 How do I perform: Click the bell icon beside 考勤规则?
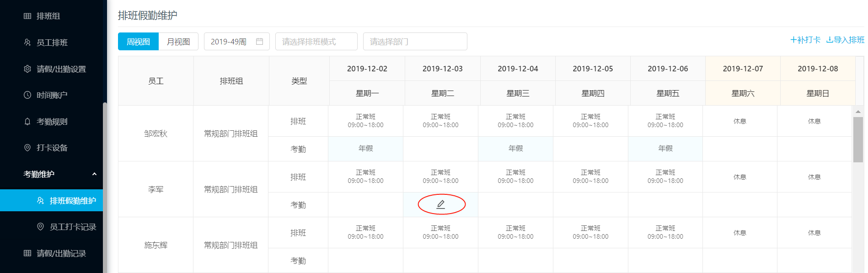pyautogui.click(x=27, y=122)
